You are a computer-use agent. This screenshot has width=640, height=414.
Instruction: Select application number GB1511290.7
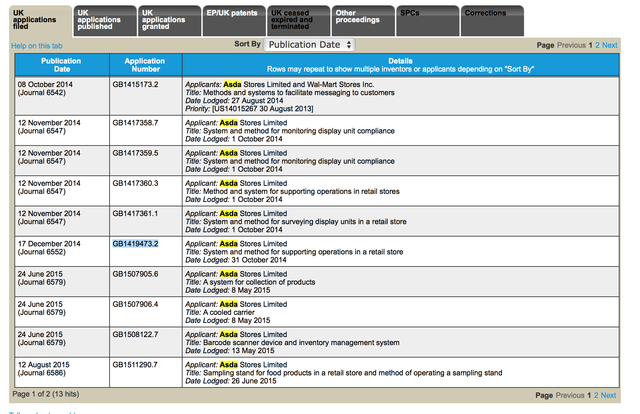136,365
